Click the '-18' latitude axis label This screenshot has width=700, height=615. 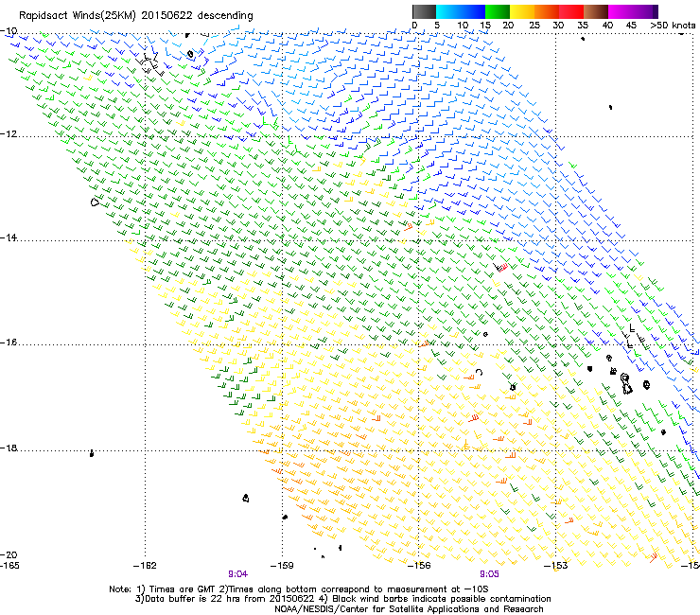9,448
